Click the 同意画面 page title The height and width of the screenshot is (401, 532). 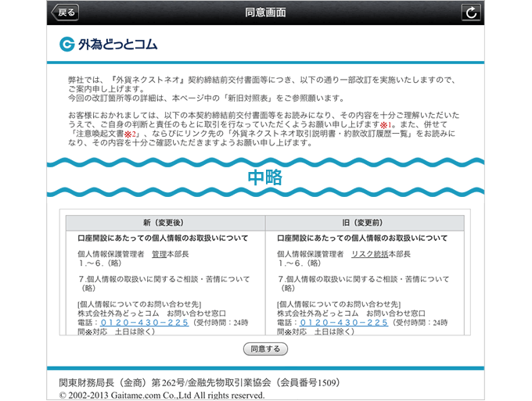click(x=266, y=13)
